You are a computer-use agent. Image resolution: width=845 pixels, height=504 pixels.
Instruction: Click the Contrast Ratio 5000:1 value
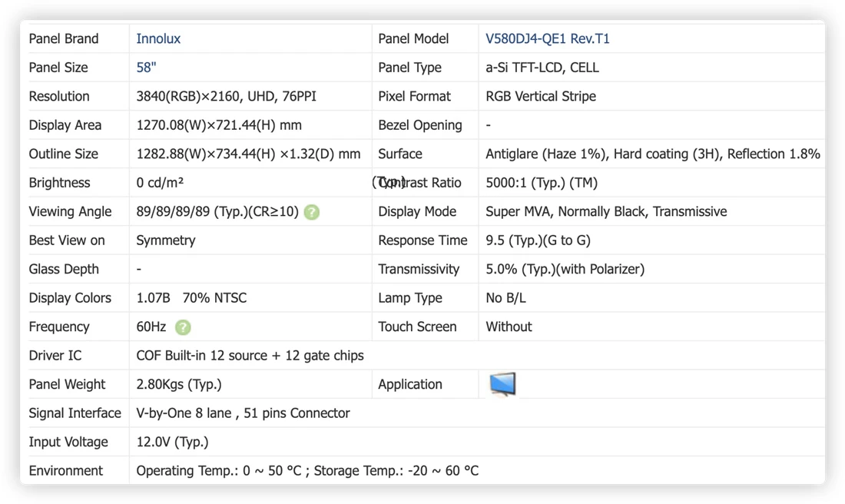[542, 183]
